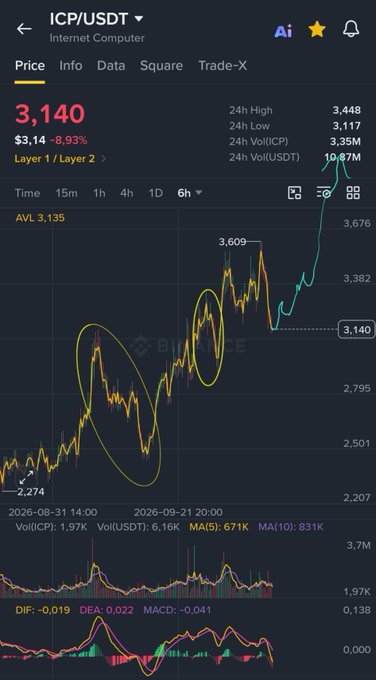Tap the MACD: -0,041 indicator label
Screen dimensions: 376x680
[177, 610]
